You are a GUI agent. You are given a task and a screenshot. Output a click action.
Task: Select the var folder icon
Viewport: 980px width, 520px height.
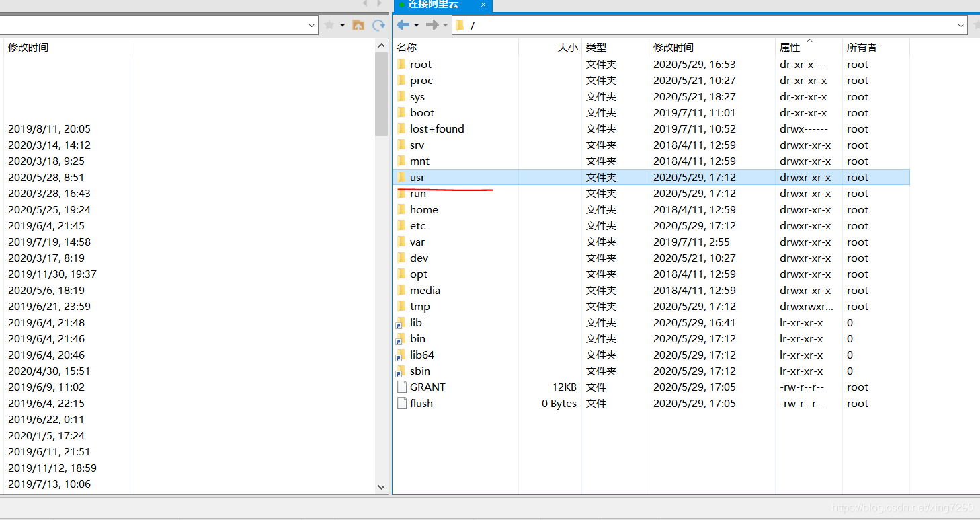point(401,242)
